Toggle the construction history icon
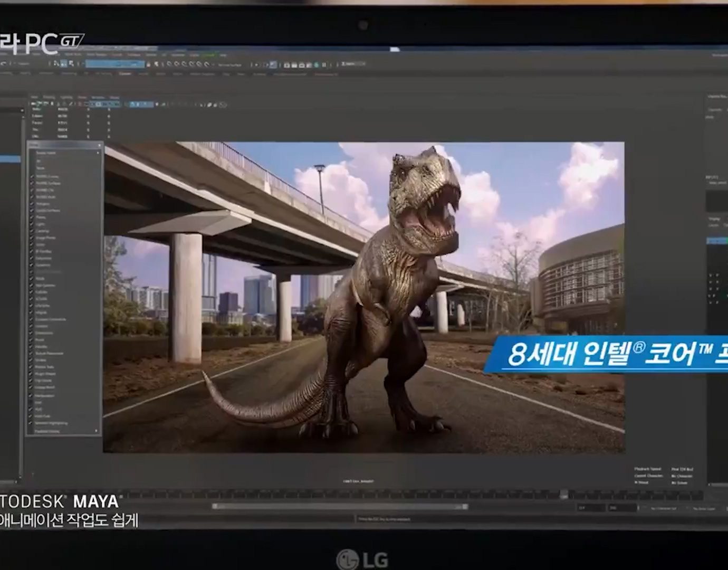This screenshot has height=570, width=728. pyautogui.click(x=272, y=64)
